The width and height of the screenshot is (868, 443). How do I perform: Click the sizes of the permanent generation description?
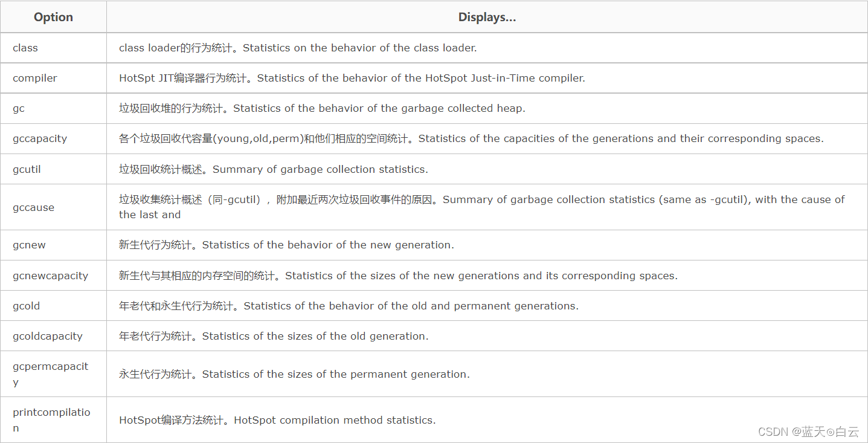click(x=294, y=374)
